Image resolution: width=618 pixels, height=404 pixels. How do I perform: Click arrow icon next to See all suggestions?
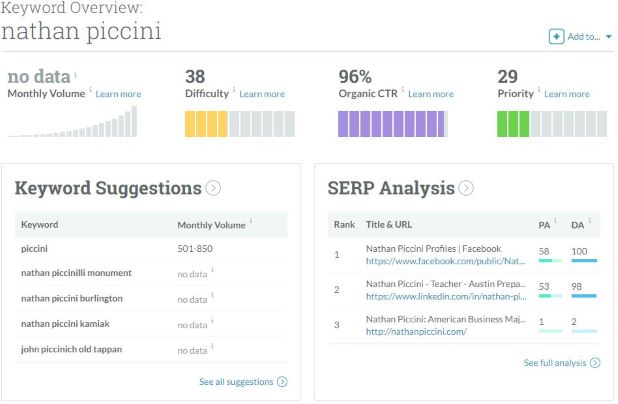(x=282, y=382)
